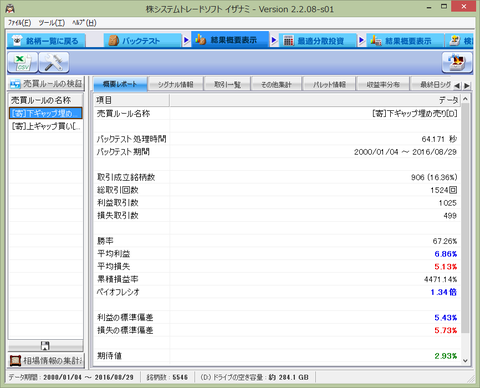
Task: Click the report scrollbar up arrow
Action: point(465,99)
